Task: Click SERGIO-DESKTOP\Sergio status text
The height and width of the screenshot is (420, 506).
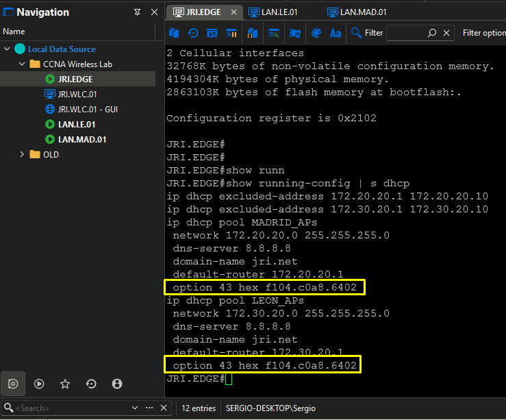Action: click(270, 408)
